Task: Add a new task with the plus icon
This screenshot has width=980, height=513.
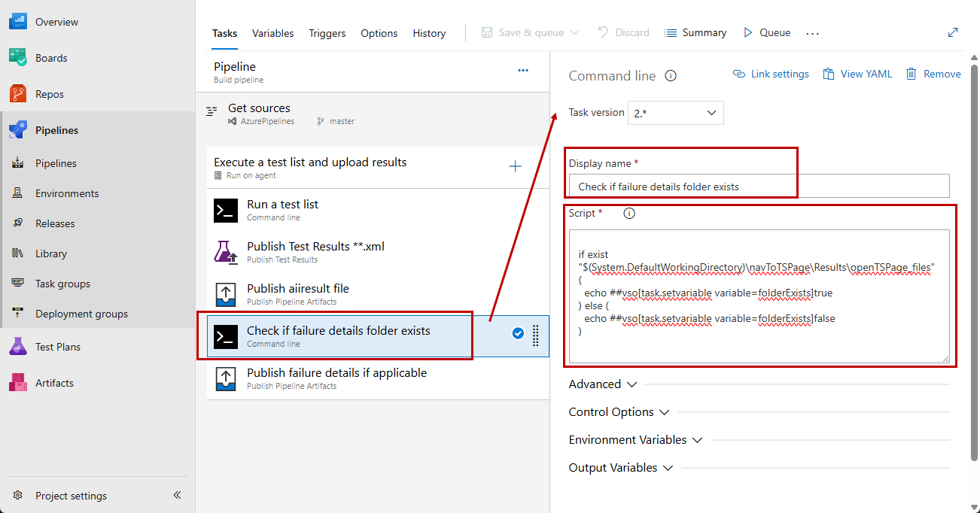Action: point(515,165)
